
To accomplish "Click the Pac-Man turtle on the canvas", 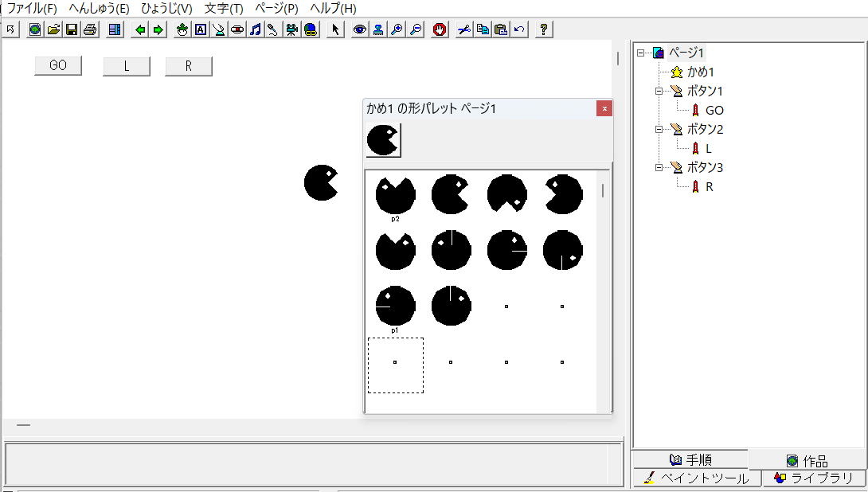I will pyautogui.click(x=321, y=182).
